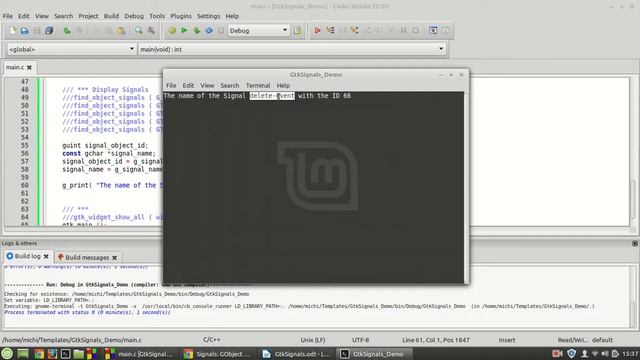The image size is (640, 360).
Task: Click the Open file toolbar icon
Action: pyautogui.click(x=24, y=31)
